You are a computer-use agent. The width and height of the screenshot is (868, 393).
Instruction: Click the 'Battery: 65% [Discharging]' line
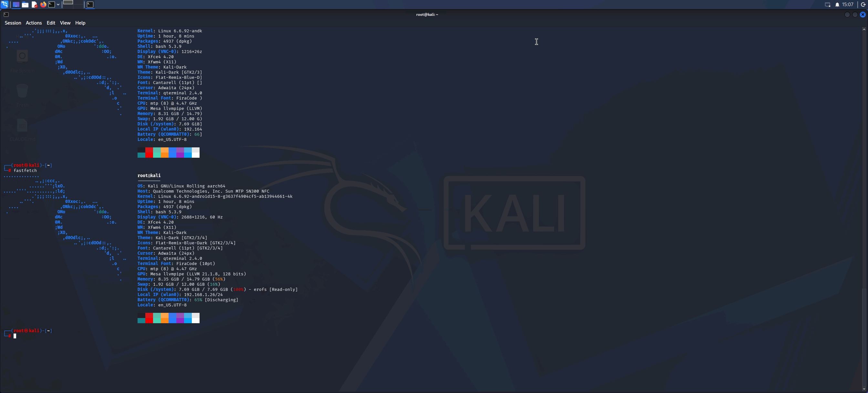coord(188,300)
